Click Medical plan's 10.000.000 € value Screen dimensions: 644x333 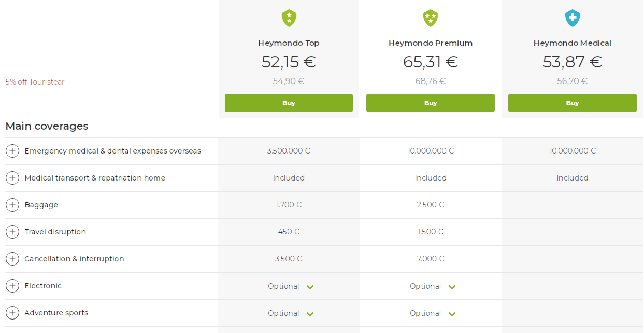(573, 151)
